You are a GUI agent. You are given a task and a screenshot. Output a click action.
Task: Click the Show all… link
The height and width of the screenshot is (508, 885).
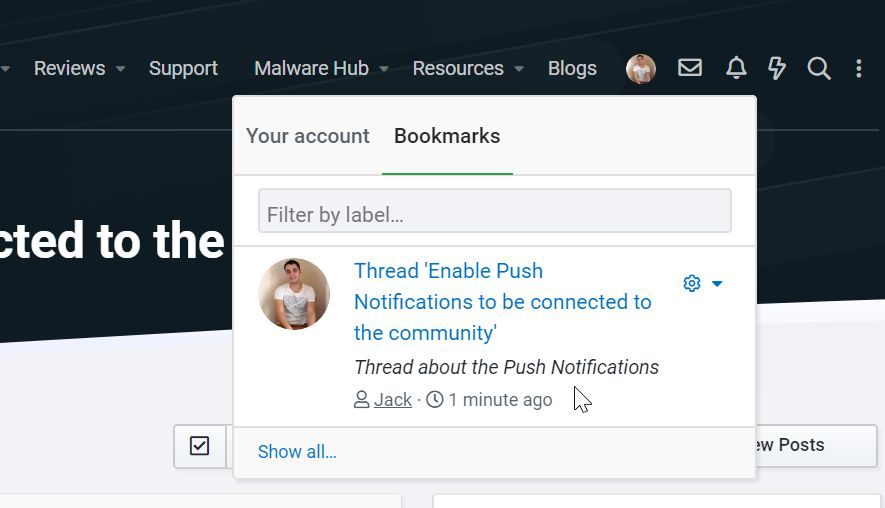[297, 452]
